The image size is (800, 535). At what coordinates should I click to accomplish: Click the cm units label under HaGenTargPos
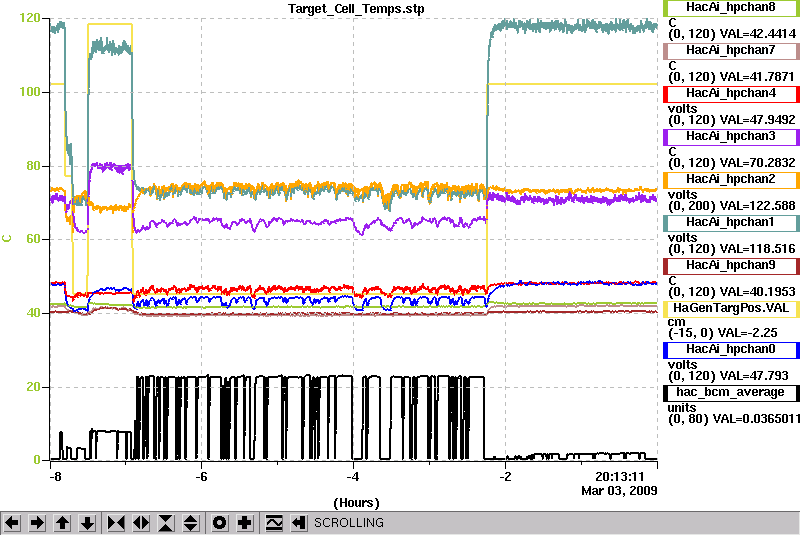(677, 322)
